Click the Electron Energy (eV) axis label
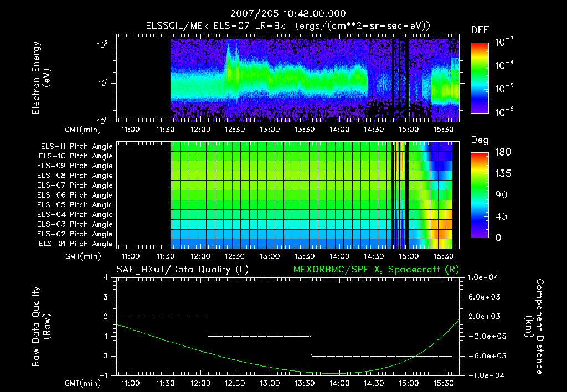 41,78
